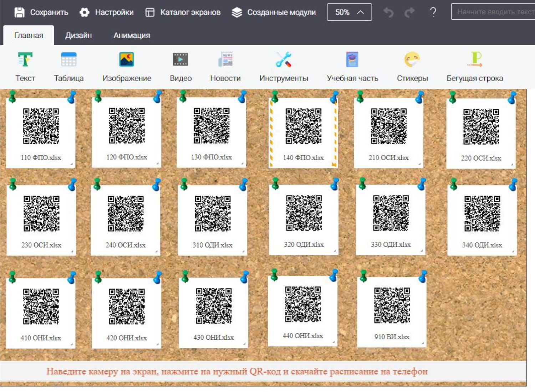Expand the 50% zoom dropdown
The width and height of the screenshot is (535, 392).
click(349, 12)
